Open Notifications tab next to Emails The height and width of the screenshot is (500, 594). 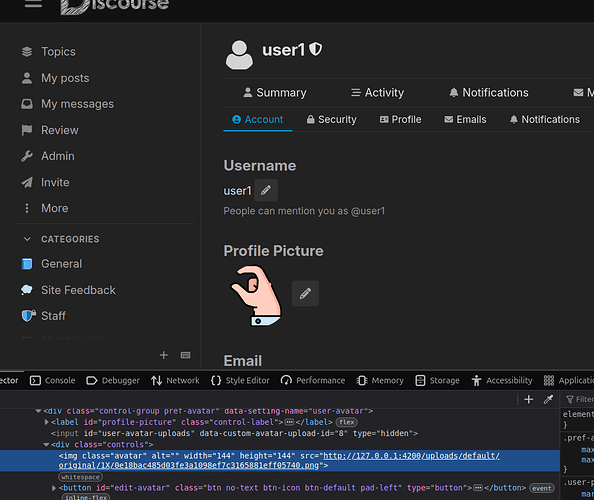(x=544, y=119)
